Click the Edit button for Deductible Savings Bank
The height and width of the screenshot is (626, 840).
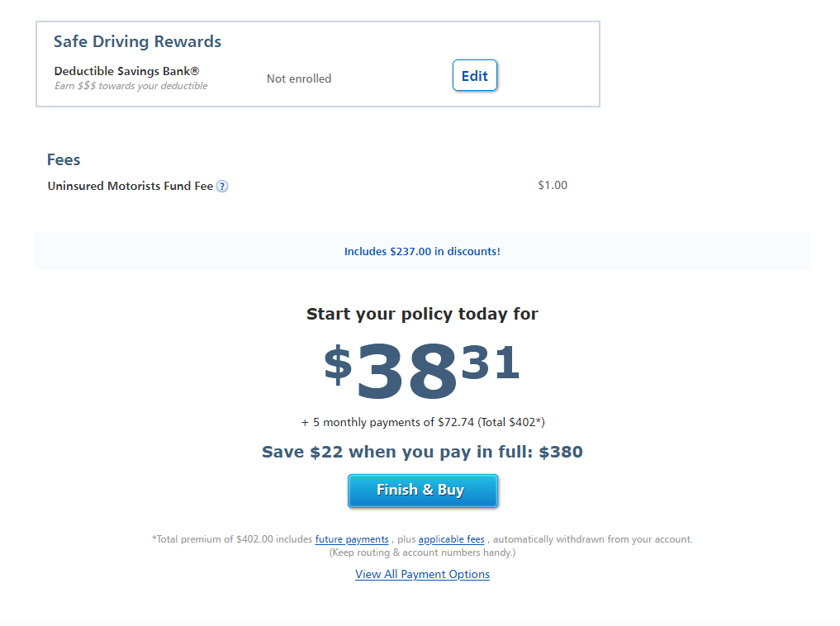474,75
